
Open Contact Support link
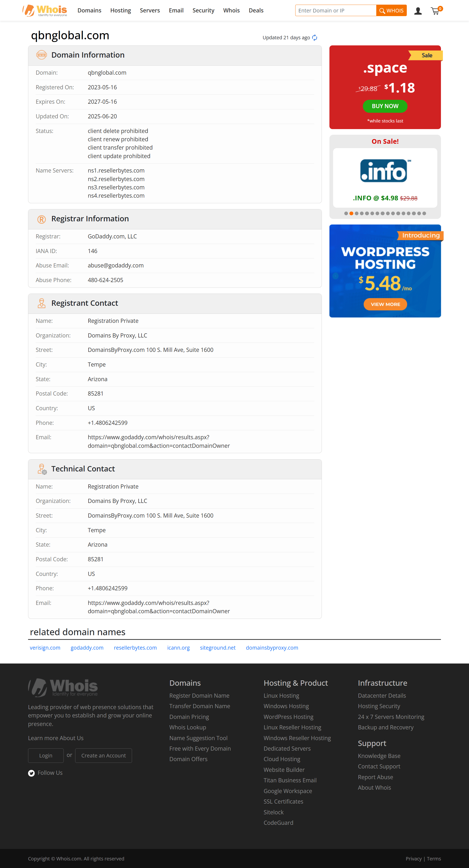pos(379,766)
